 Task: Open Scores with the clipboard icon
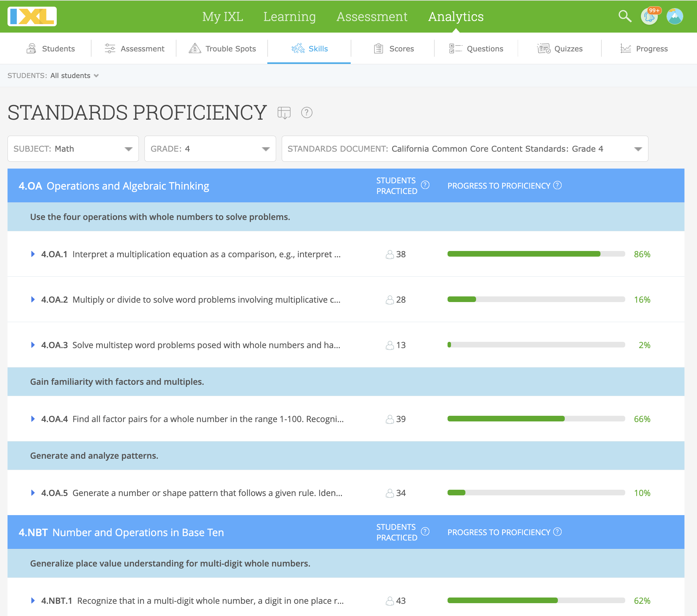[x=379, y=48]
